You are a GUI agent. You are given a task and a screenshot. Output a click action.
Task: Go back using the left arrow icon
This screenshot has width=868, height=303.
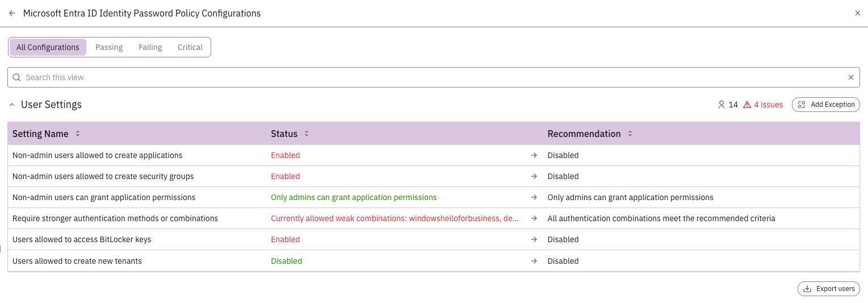(x=12, y=13)
